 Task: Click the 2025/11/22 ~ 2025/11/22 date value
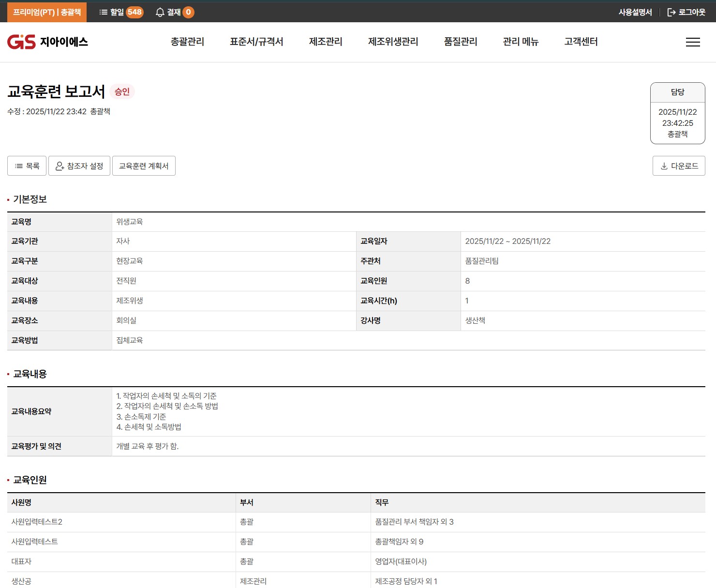[508, 241]
